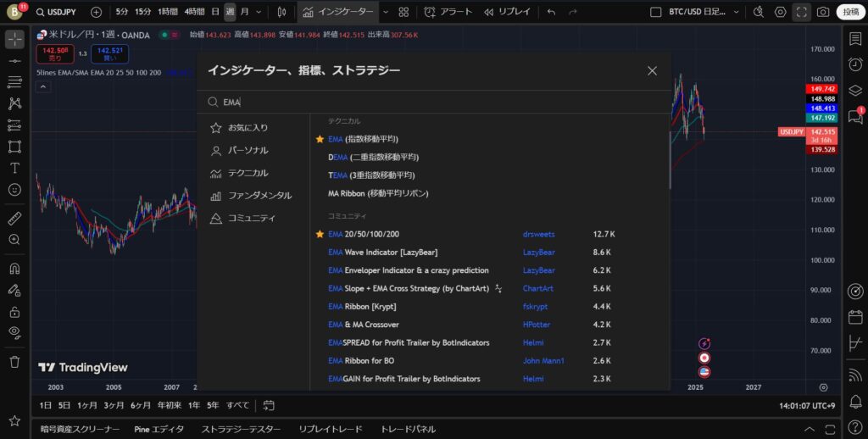
Task: Unfavorite the EMA 20/50/100/200 star
Action: click(x=320, y=235)
